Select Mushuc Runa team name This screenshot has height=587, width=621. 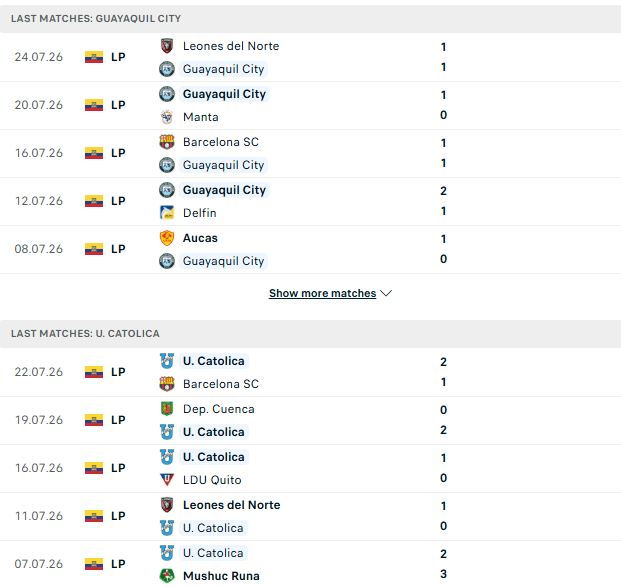pos(221,576)
